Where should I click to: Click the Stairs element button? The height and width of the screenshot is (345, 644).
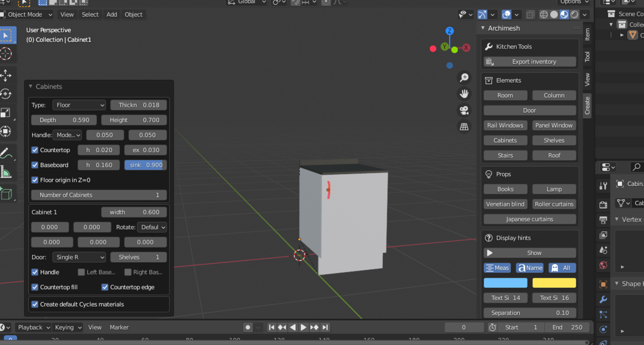505,155
